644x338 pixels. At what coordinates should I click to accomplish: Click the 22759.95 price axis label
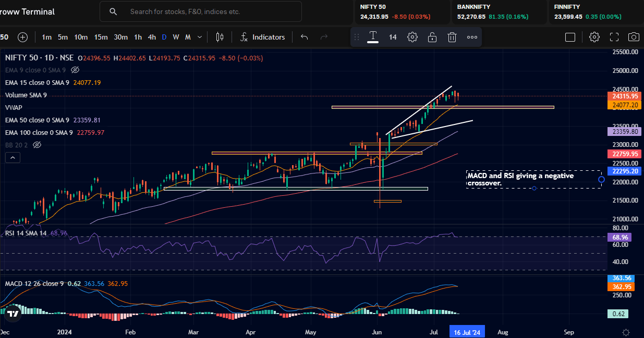(x=625, y=154)
